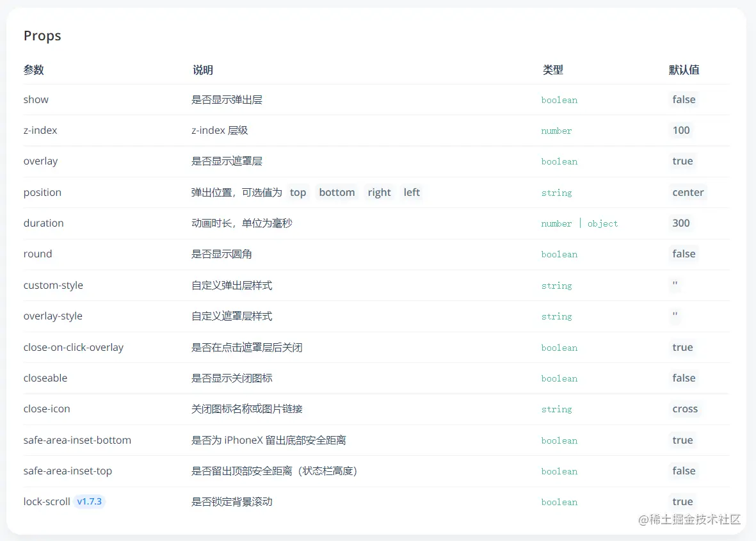This screenshot has height=541, width=756.
Task: Click description 是否显示遮罩层
Action: pos(227,161)
